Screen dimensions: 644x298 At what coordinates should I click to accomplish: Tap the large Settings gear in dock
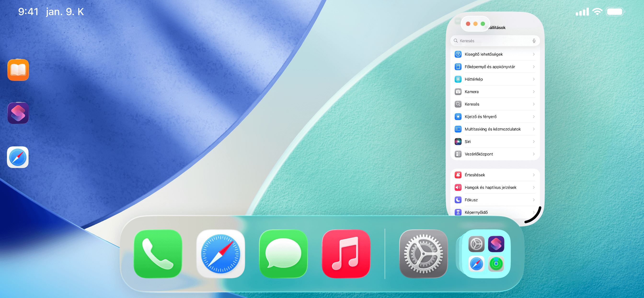point(423,254)
